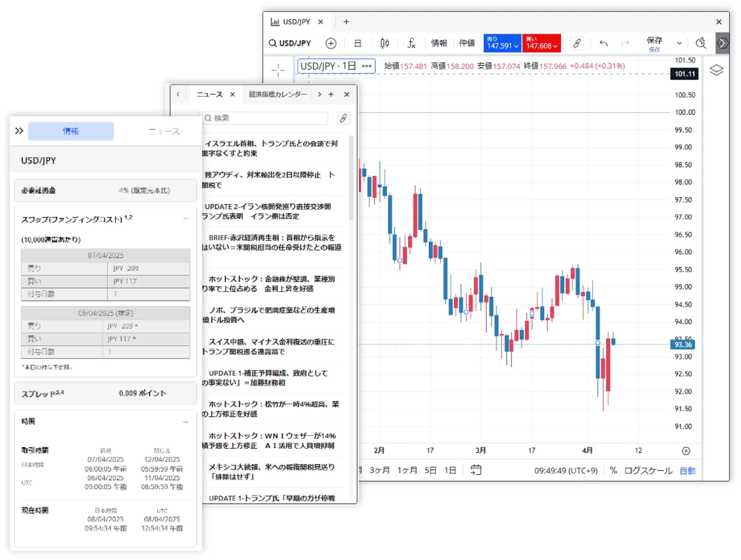Collapse the スワップ section
741x560 pixels.
[186, 219]
